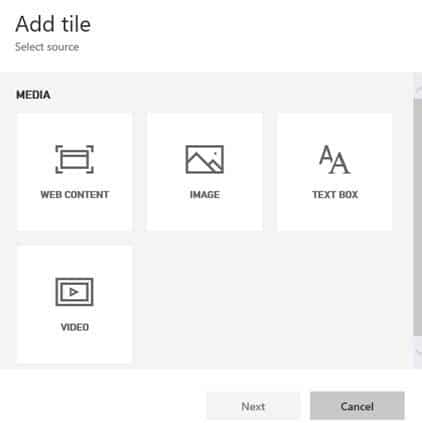Select the Image landscape picture icon
The image size is (422, 423).
point(204,159)
